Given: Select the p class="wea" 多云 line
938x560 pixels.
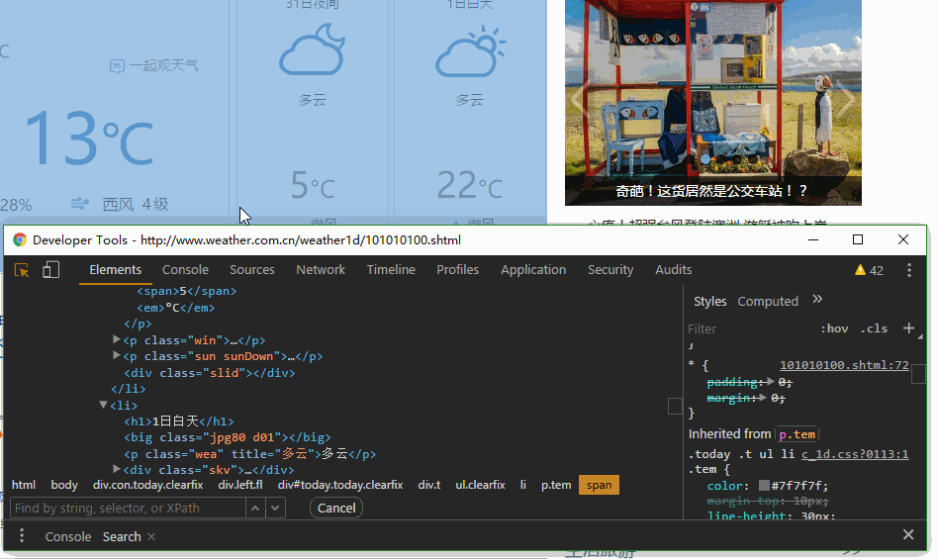Looking at the screenshot, I should (x=250, y=453).
